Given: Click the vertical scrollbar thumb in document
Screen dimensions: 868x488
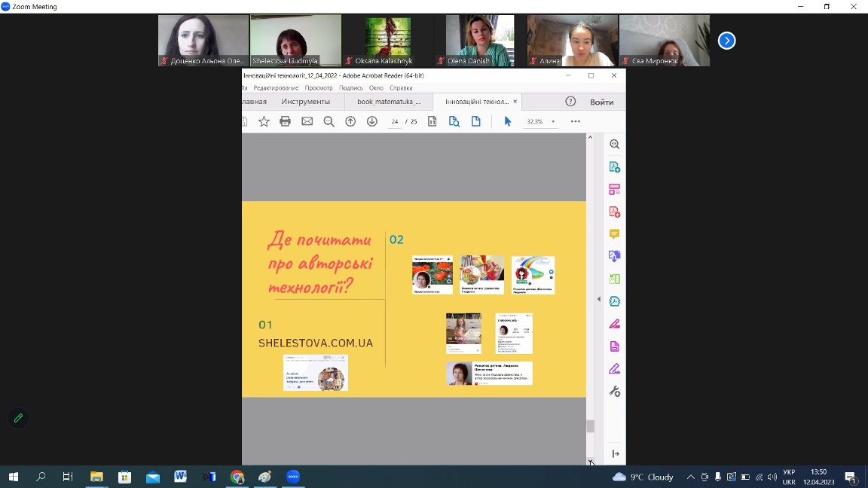Looking at the screenshot, I should (590, 426).
